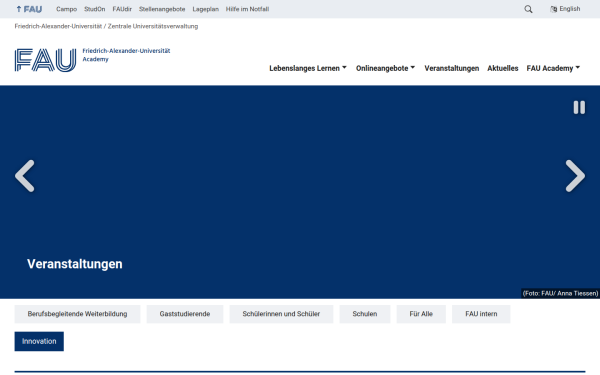Open Veranstaltungen in main navigation
This screenshot has height=375, width=600.
452,68
